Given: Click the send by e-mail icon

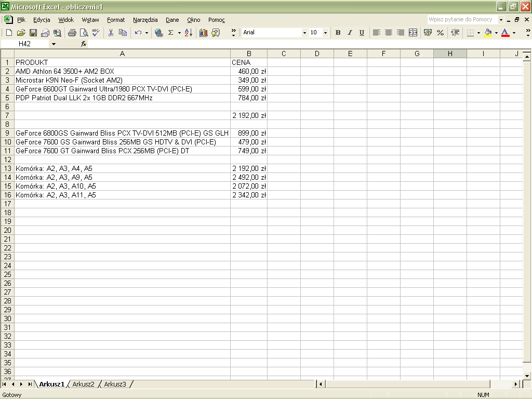Looking at the screenshot, I should click(45, 33).
